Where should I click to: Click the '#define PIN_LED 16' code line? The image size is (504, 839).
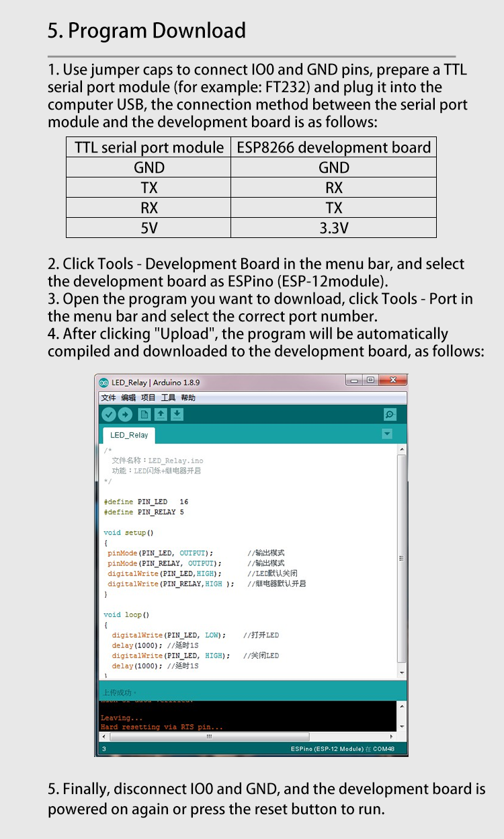[146, 502]
